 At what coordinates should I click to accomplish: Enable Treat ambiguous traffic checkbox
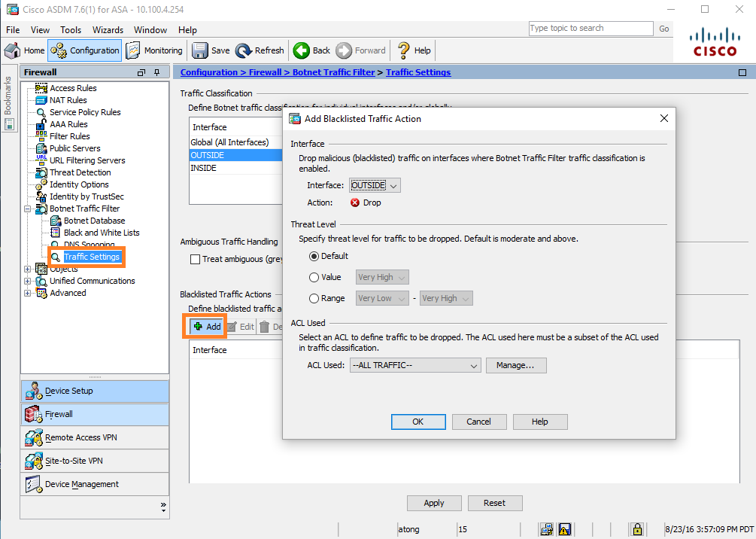[x=196, y=259]
